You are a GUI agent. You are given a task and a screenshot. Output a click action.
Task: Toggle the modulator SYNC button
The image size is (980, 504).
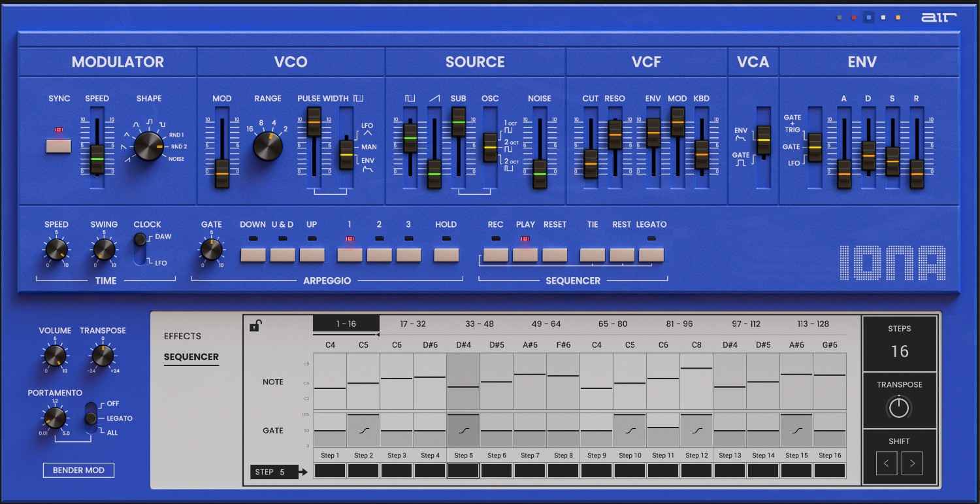pyautogui.click(x=57, y=146)
